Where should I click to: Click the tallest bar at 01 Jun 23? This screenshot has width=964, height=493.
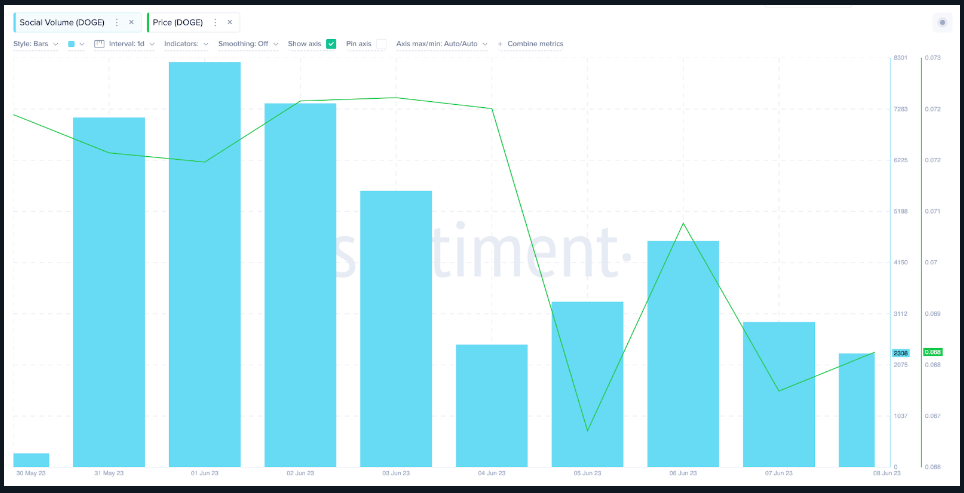[x=204, y=260]
